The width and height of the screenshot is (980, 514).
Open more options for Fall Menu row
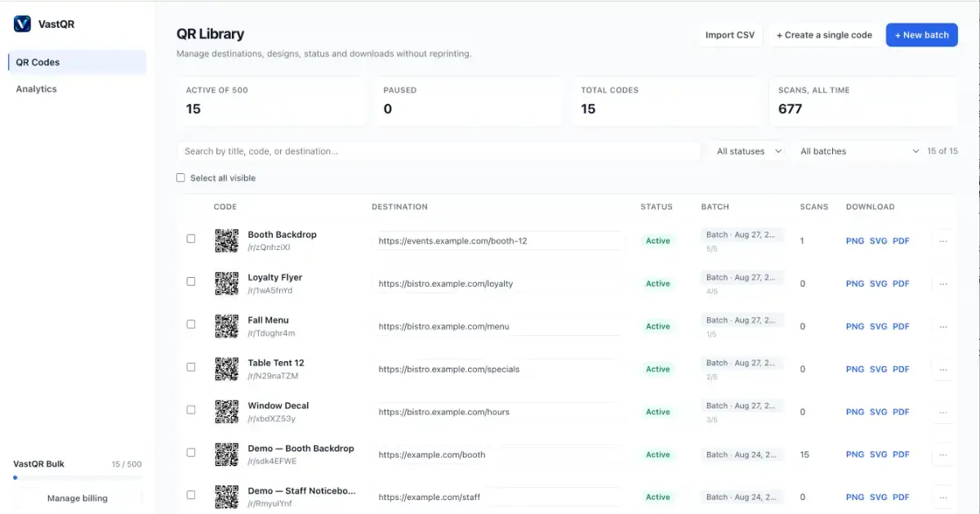point(943,326)
